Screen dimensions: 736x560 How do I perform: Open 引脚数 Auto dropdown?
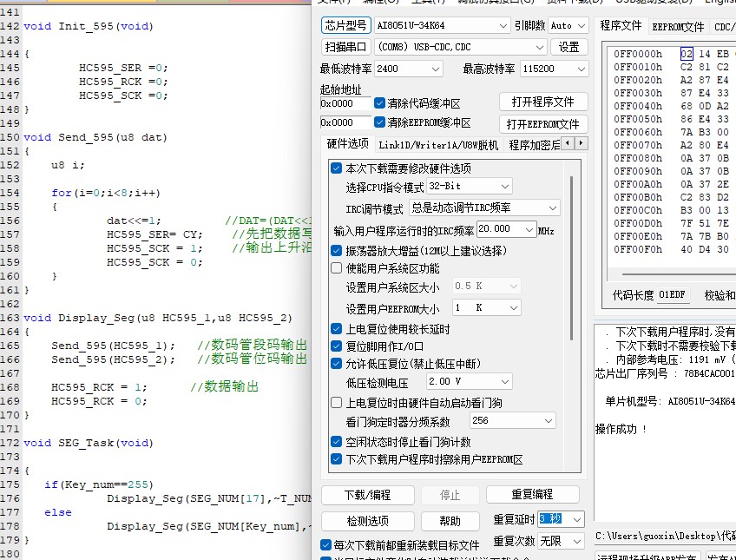(568, 25)
